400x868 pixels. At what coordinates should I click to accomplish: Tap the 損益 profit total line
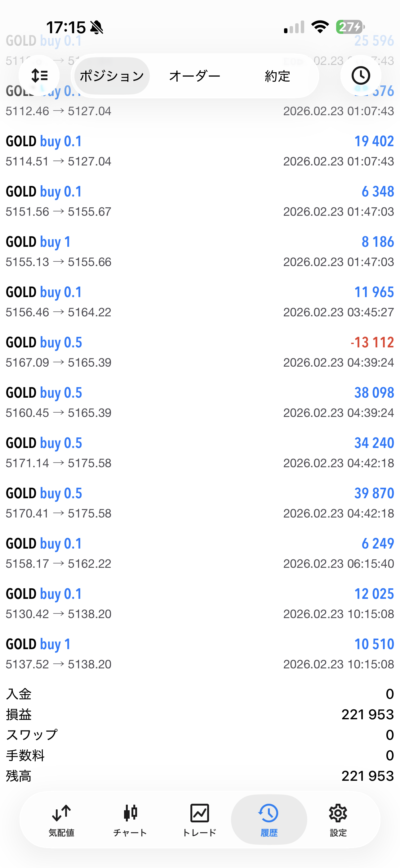200,714
